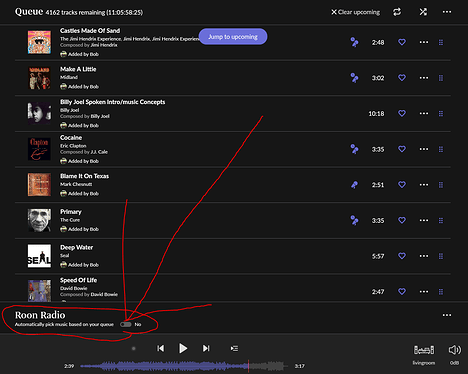Click reorder handle of Cocaine
Viewport: 468px width, 374px height.
pos(441,149)
